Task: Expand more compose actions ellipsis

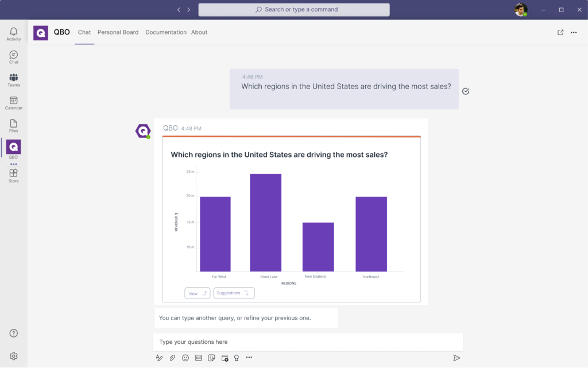Action: (x=249, y=358)
